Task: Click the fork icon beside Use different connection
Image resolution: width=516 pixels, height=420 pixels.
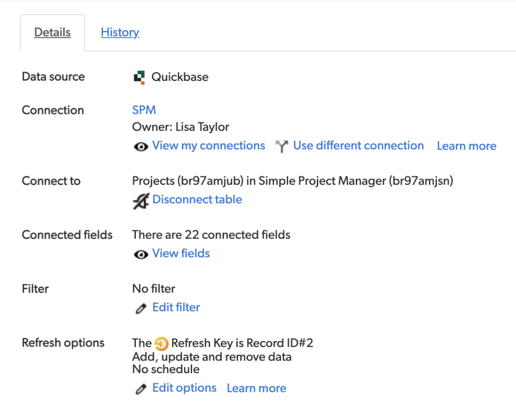Action: (282, 147)
